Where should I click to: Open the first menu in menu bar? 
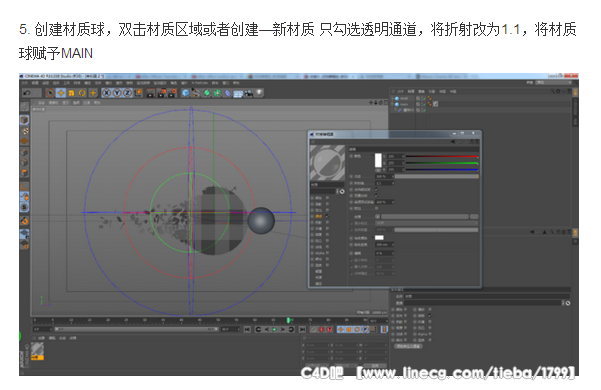pyautogui.click(x=25, y=83)
